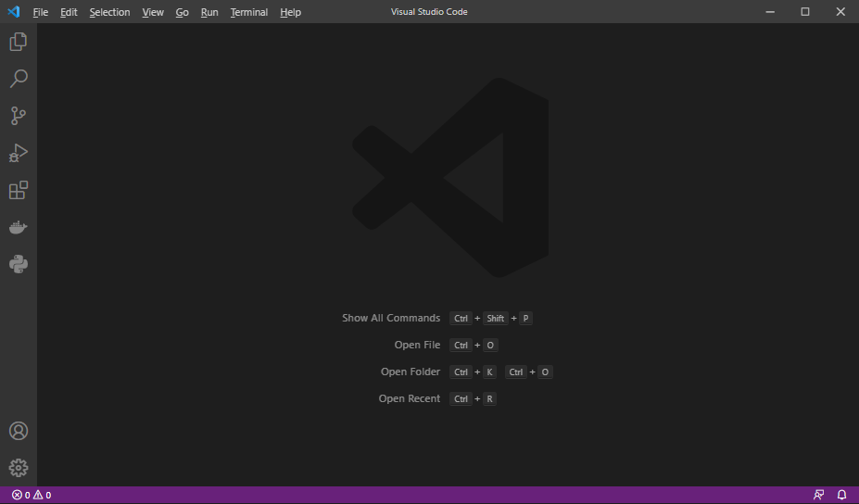Click the VS Code logo in title bar
Screen dimensions: 859x504
click(14, 11)
